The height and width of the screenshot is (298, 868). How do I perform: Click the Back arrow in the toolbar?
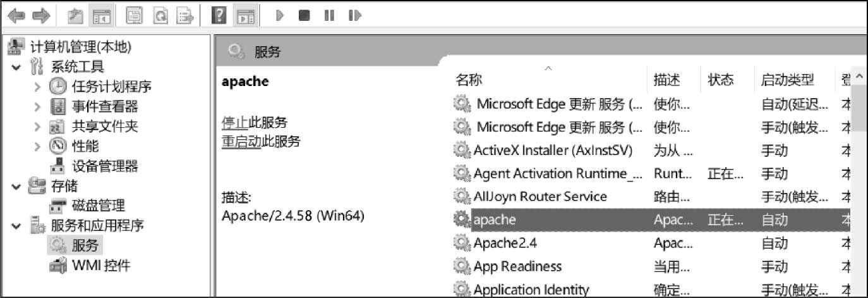(x=16, y=16)
